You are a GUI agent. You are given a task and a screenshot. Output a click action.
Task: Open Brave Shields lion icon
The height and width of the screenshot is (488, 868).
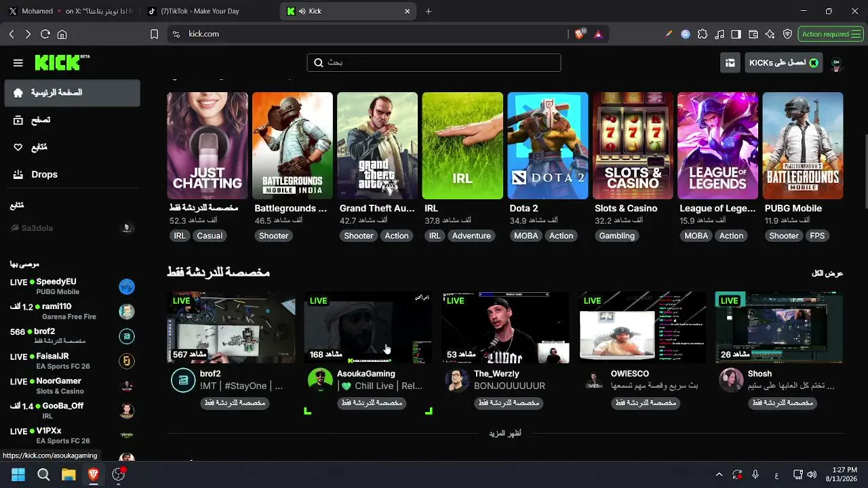pos(580,34)
